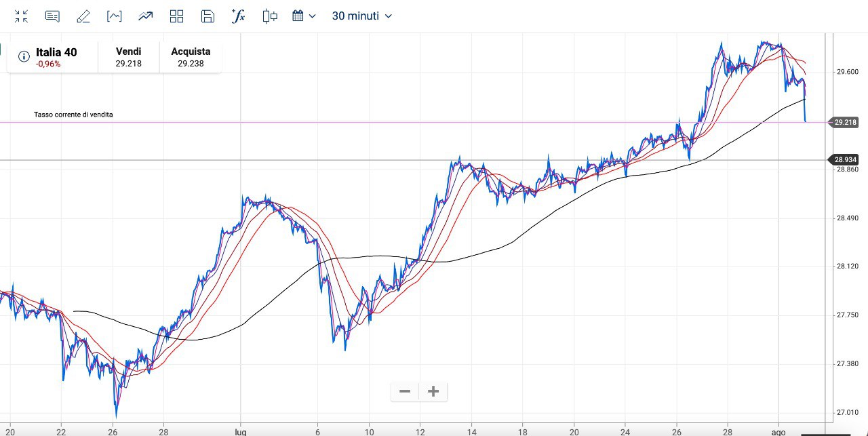The height and width of the screenshot is (436, 868).
Task: Expand the calendar date range dropdown
Action: 304,16
